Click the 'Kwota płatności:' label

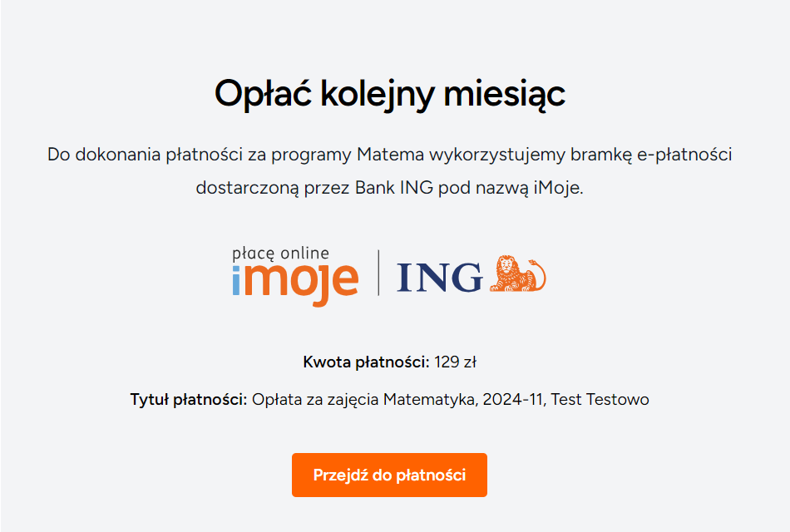pos(366,362)
